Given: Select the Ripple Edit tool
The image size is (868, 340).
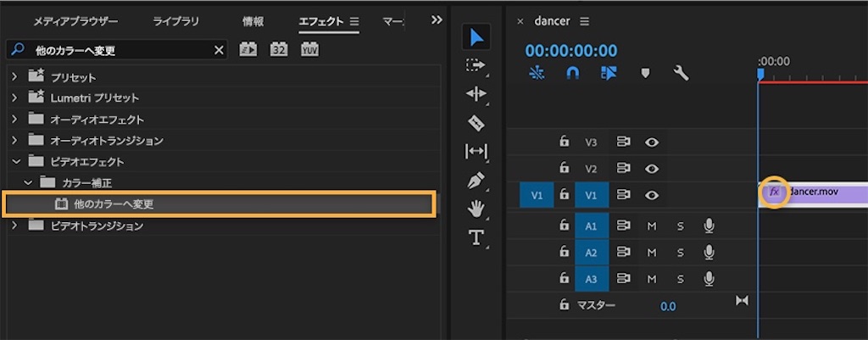Looking at the screenshot, I should tap(476, 93).
